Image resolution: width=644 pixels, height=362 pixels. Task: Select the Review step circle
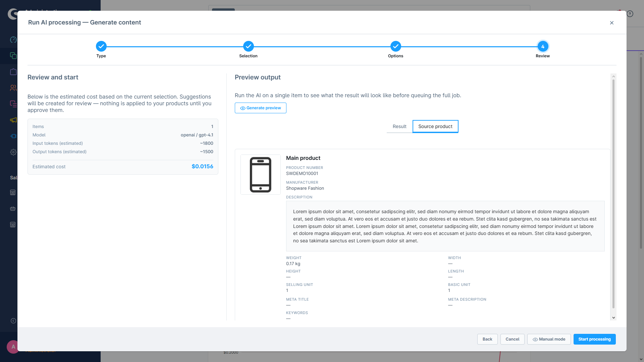coord(543,46)
